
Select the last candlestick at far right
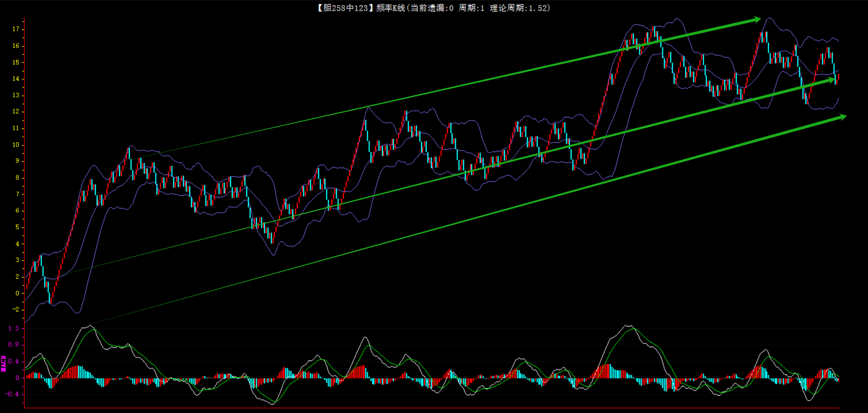(x=839, y=77)
